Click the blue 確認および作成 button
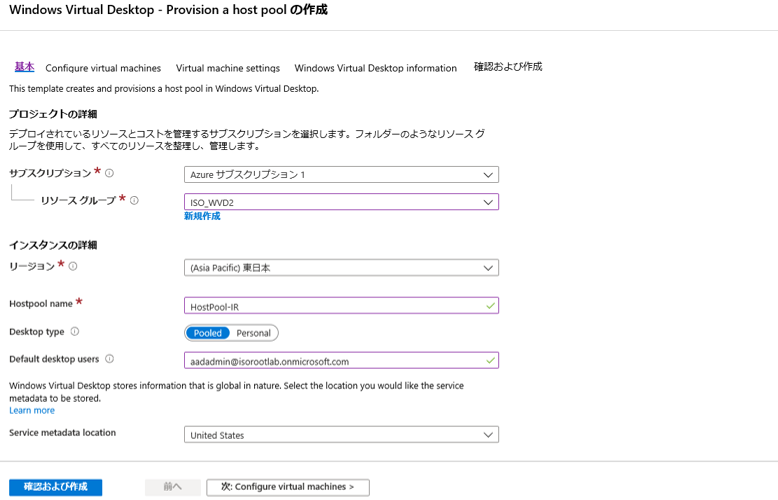Viewport: 778px width, 500px height. click(x=56, y=487)
